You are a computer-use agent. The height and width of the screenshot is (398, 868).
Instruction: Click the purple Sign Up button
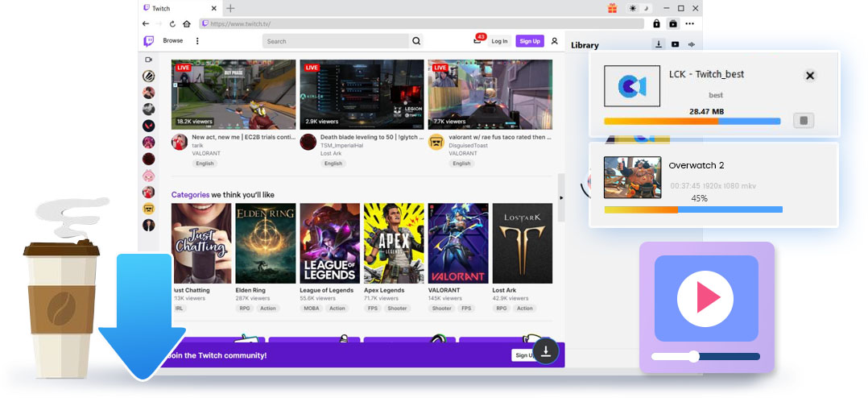point(530,41)
